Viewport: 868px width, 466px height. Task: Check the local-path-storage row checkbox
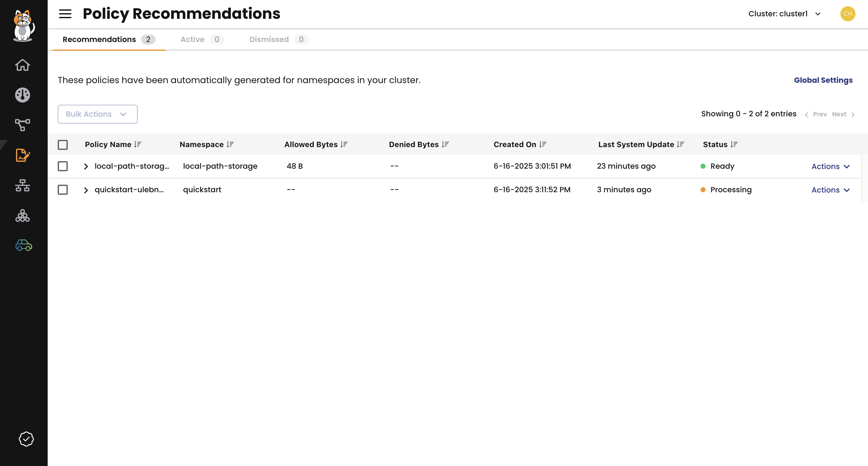(63, 166)
